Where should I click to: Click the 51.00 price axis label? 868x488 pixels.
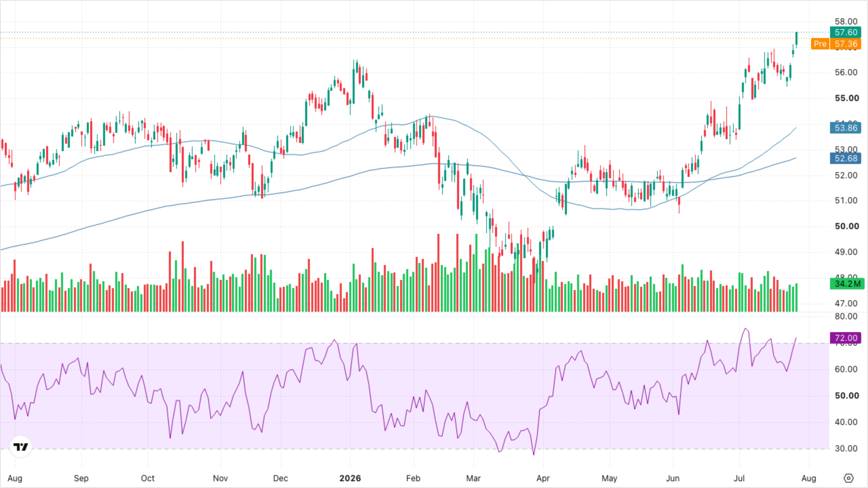(x=846, y=200)
